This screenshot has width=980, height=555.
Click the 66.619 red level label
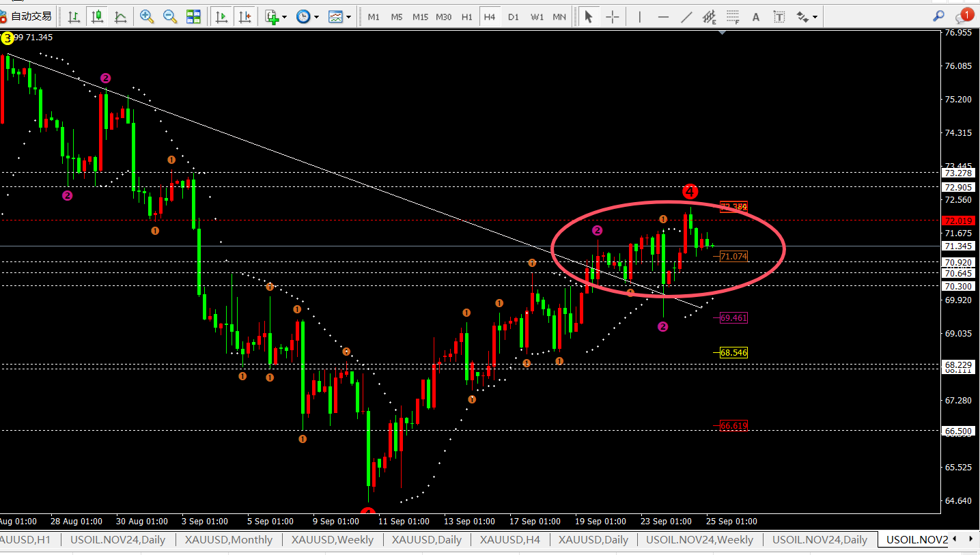tap(733, 425)
